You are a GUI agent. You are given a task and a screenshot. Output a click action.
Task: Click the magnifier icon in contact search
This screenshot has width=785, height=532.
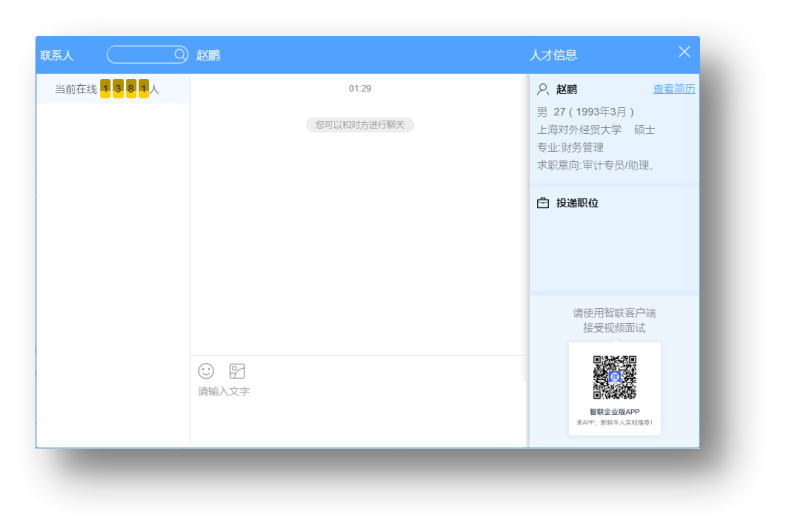tap(180, 55)
